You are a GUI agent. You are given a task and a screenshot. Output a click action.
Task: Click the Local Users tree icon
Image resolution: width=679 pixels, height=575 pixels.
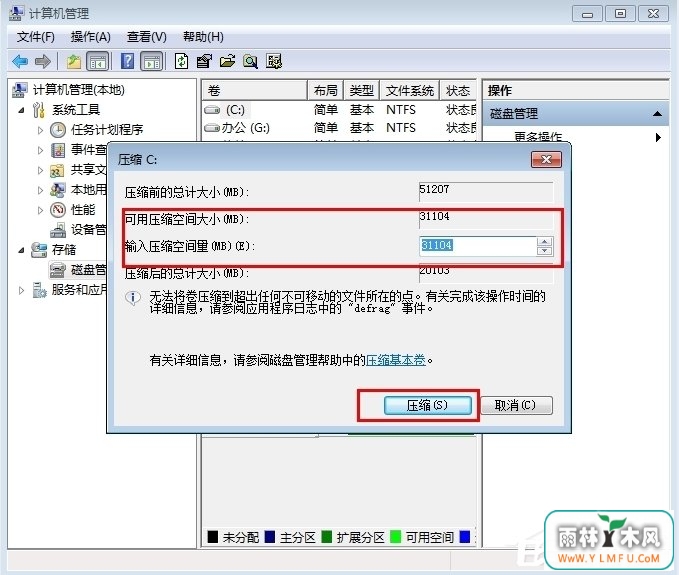58,190
